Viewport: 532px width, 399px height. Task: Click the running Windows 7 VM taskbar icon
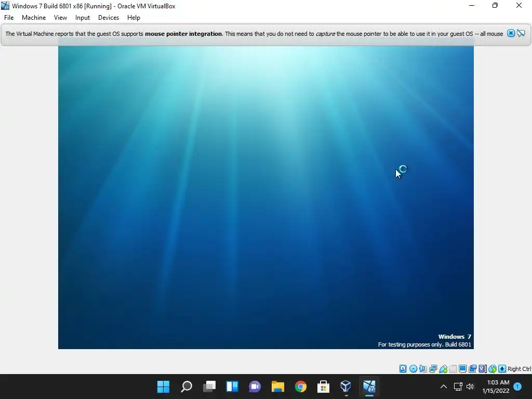369,387
